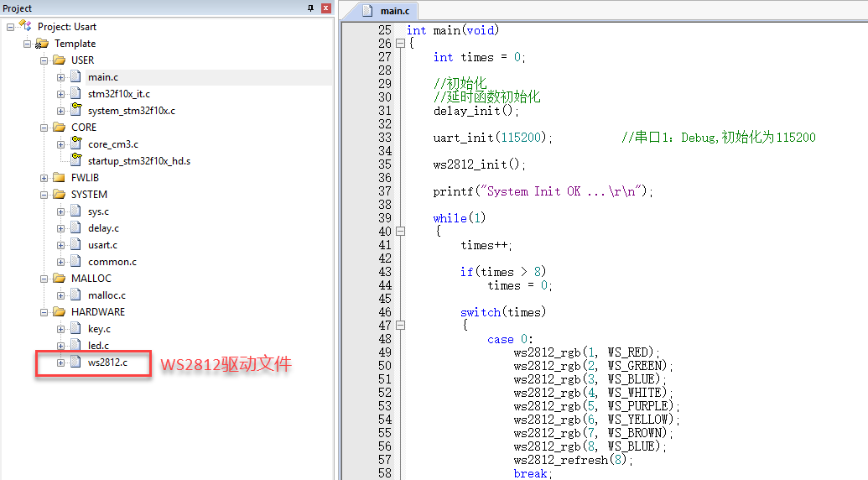Expand core_cm3.c file node
Screen dimensions: 868x480
(x=61, y=144)
